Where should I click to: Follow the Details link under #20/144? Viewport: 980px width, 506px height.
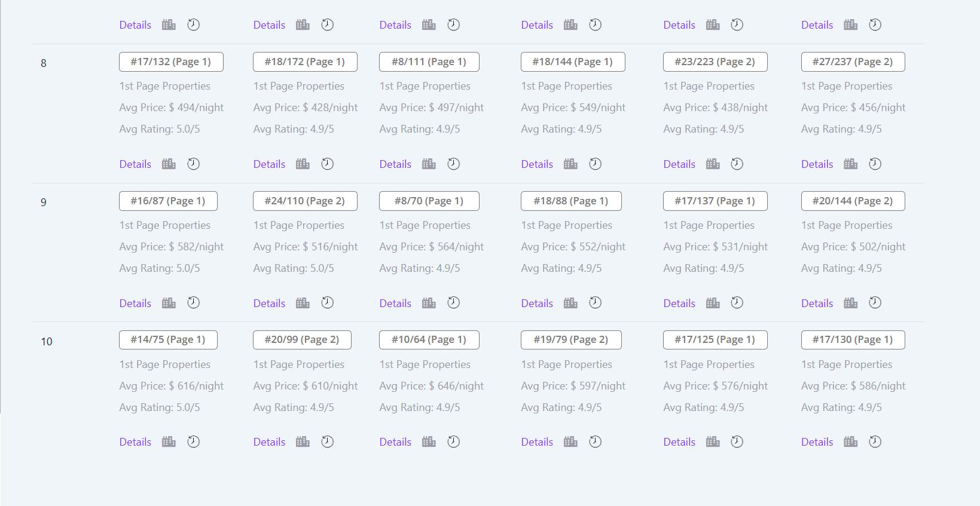pos(817,303)
